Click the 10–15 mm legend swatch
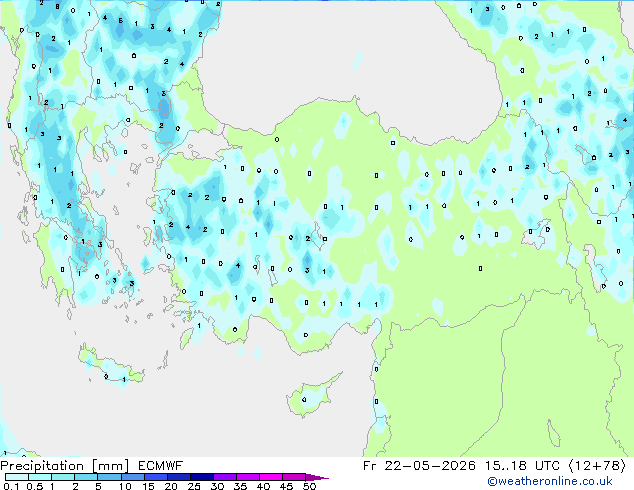Screen dimensions: 634x490 [133, 477]
